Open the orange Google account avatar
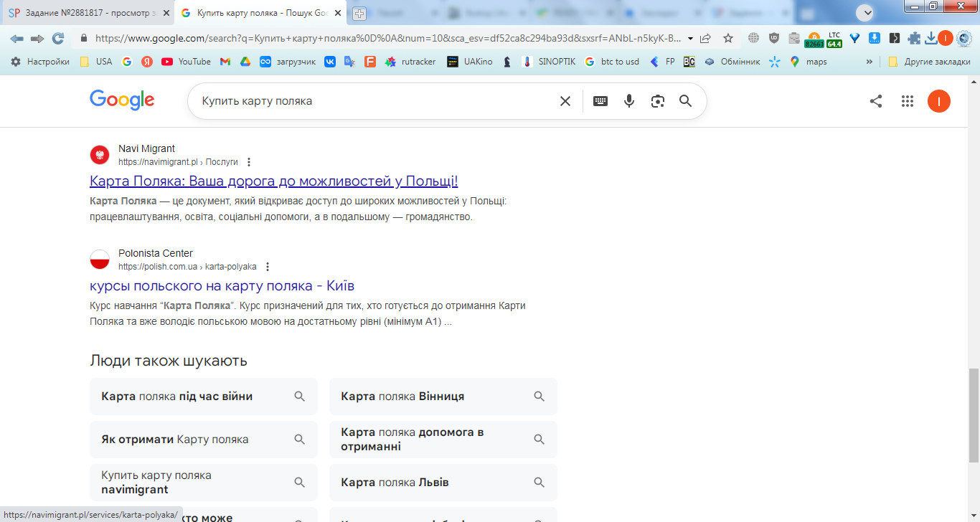Screen dimensions: 980x522 click(939, 101)
